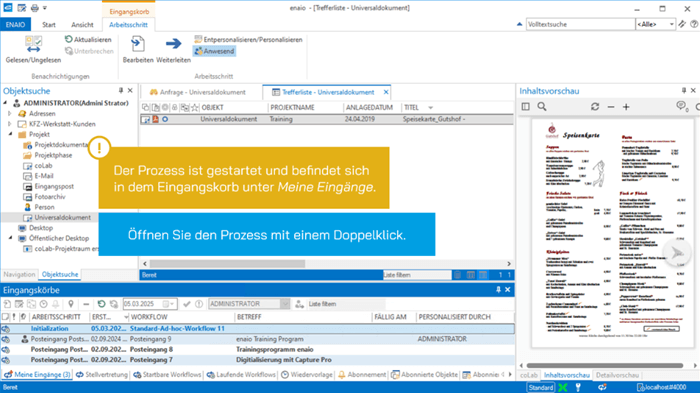Pin the Objektsuche panel
This screenshot has width=700, height=393.
[121, 91]
